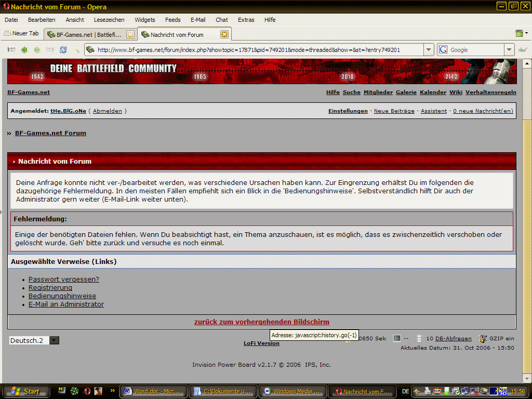Image resolution: width=532 pixels, height=399 pixels.
Task: Click the Passwort vergessen? link
Action: click(64, 279)
